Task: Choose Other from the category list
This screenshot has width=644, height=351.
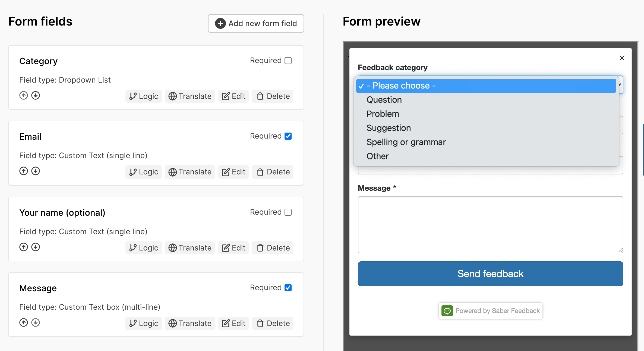Action: click(x=377, y=156)
